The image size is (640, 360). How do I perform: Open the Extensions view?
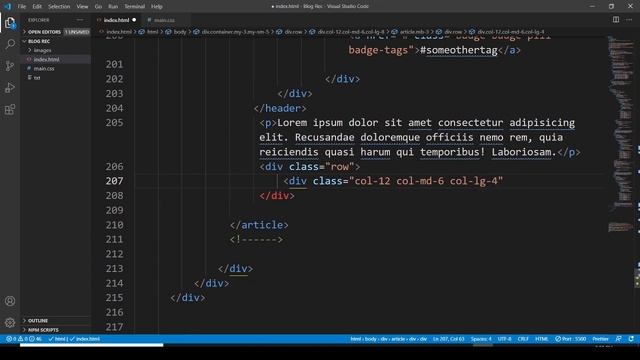pyautogui.click(x=10, y=109)
